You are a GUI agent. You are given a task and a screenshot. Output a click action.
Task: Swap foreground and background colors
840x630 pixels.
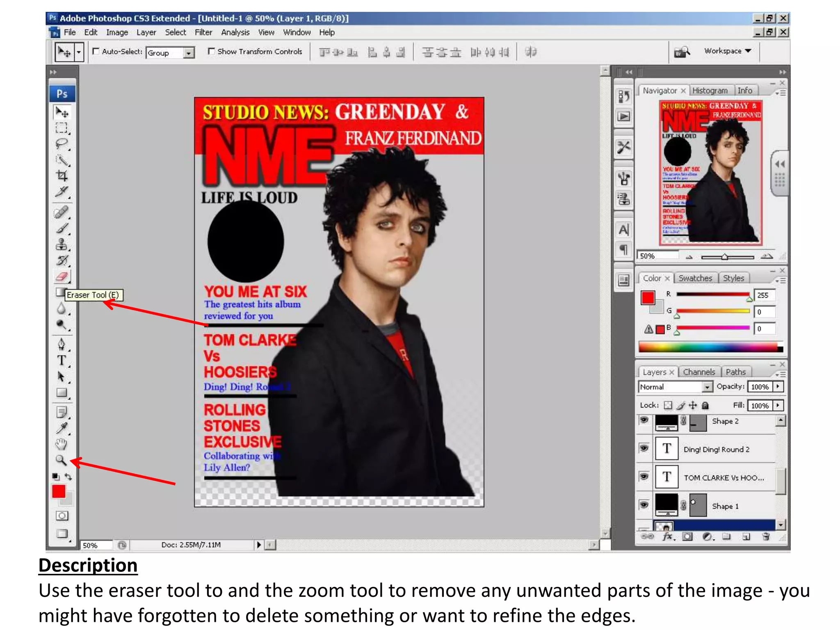pos(68,477)
